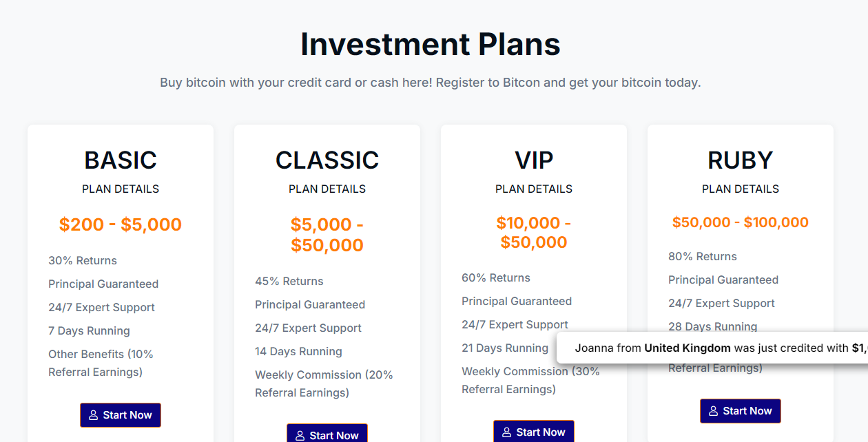Select the CLASSIC plan title
Screen dimensions: 868x442
tap(327, 160)
